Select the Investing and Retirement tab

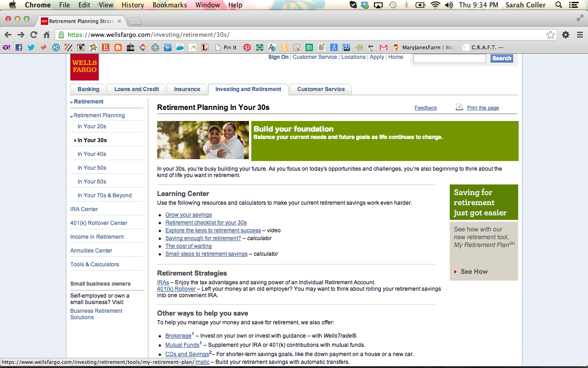coord(248,89)
